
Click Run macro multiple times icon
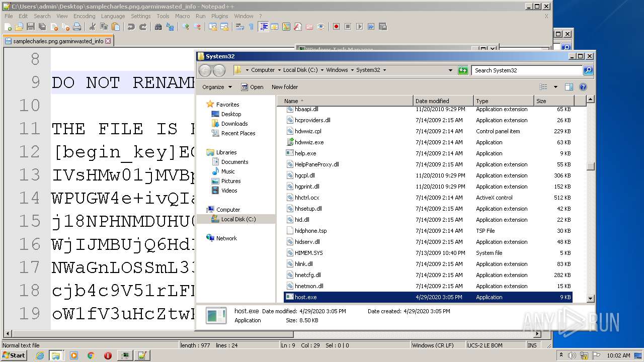click(371, 27)
